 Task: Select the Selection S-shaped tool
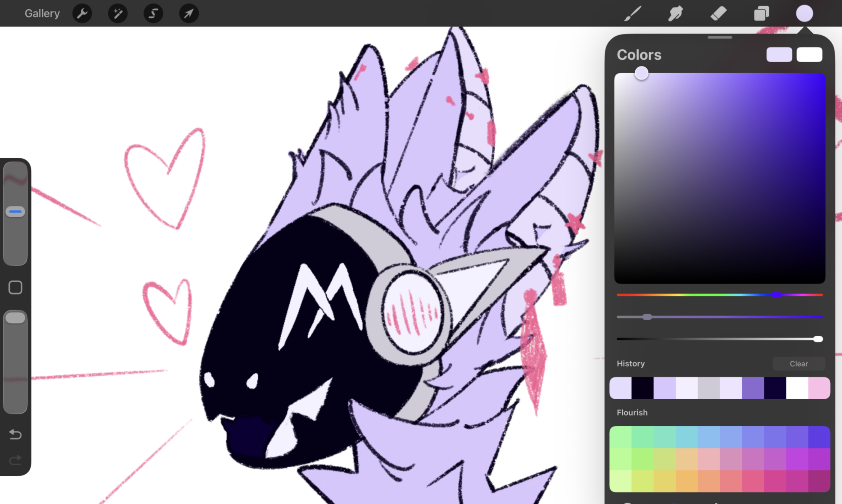point(153,13)
